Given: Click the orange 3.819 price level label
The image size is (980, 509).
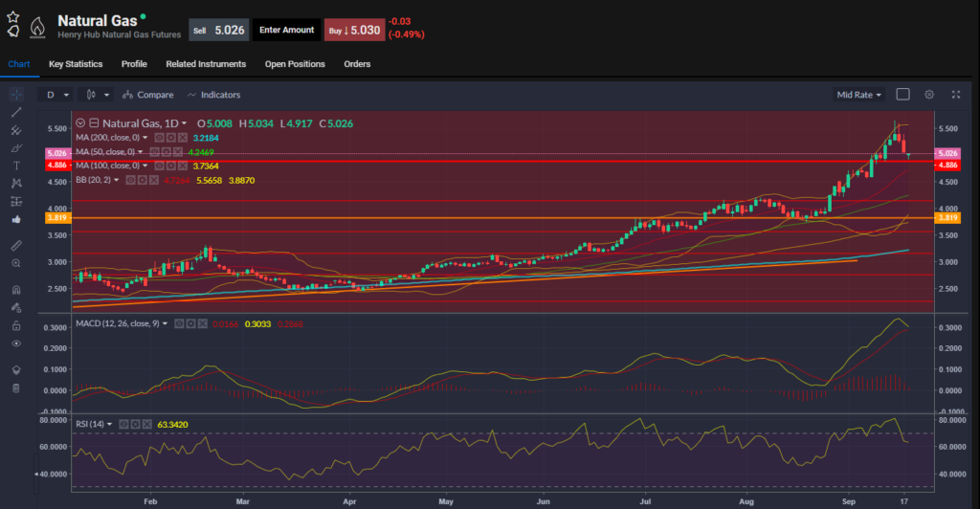Looking at the screenshot, I should coord(55,218).
